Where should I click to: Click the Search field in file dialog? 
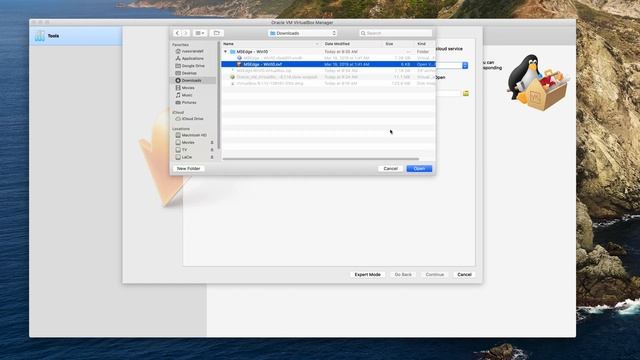tap(396, 33)
